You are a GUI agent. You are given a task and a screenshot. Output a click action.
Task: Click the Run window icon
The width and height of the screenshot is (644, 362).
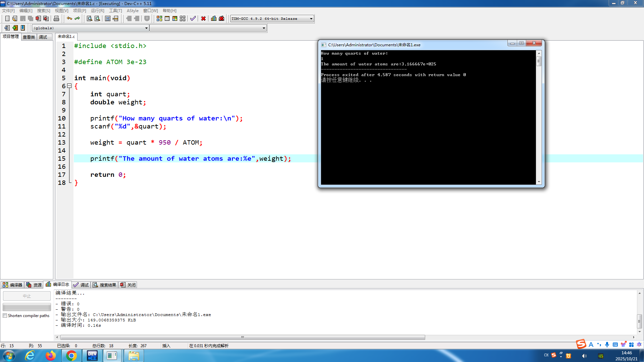click(x=167, y=18)
